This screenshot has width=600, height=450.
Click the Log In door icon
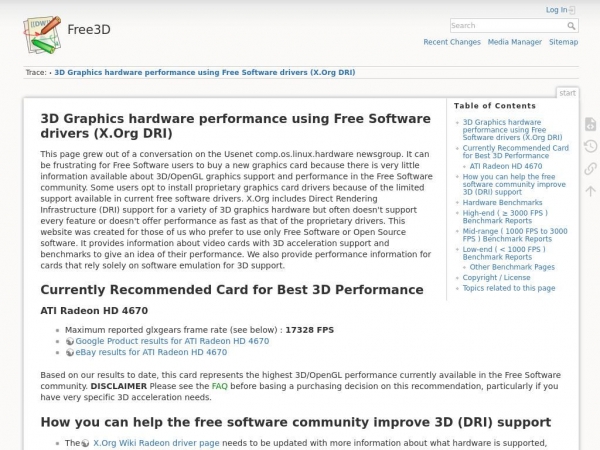point(572,10)
